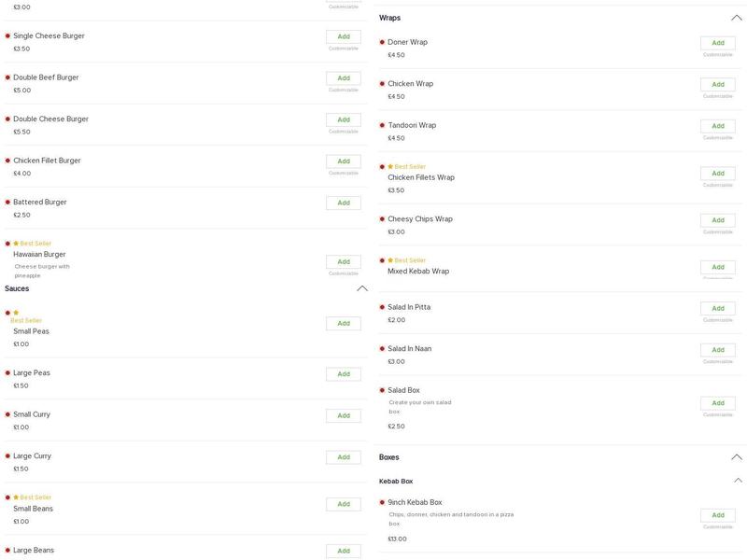747x560 pixels.
Task: Collapse the Sauces section chevron
Action: 362,288
